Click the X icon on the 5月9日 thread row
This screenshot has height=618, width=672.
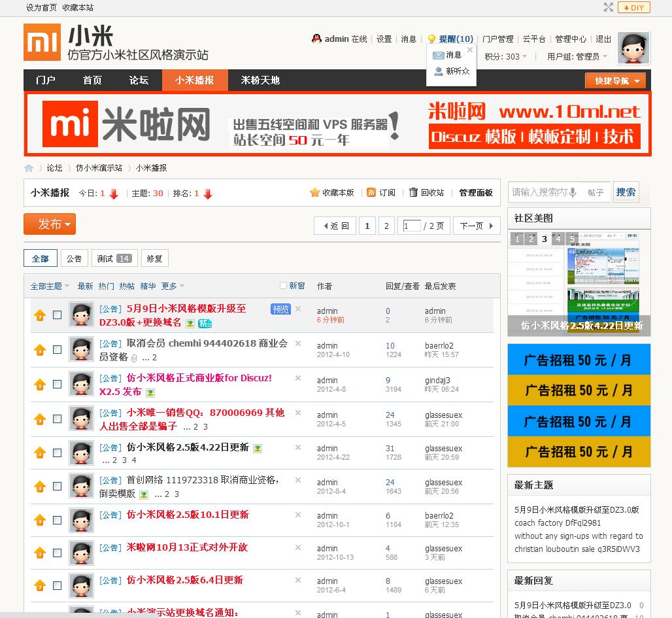298,309
